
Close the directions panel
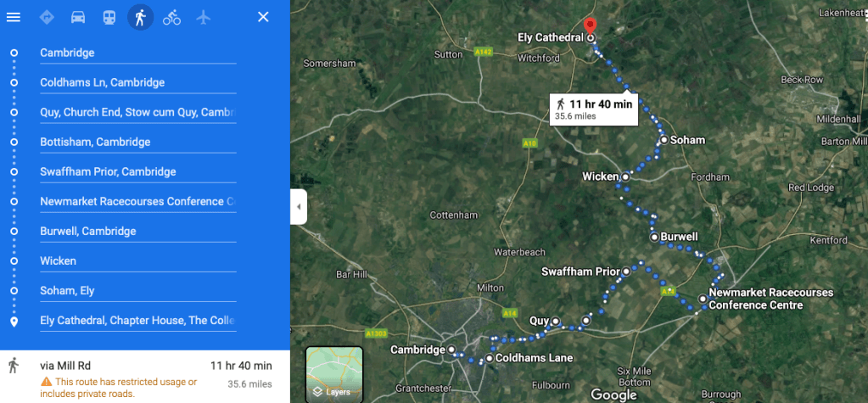pos(264,17)
